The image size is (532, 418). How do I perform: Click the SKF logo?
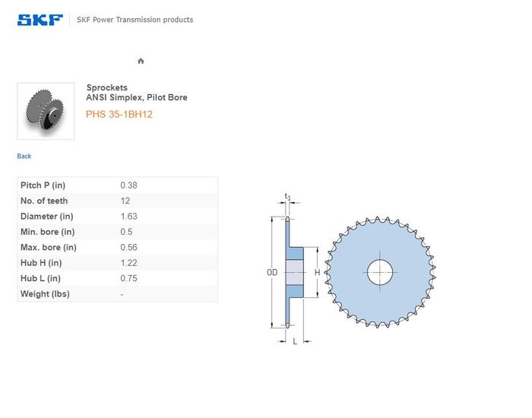point(40,20)
